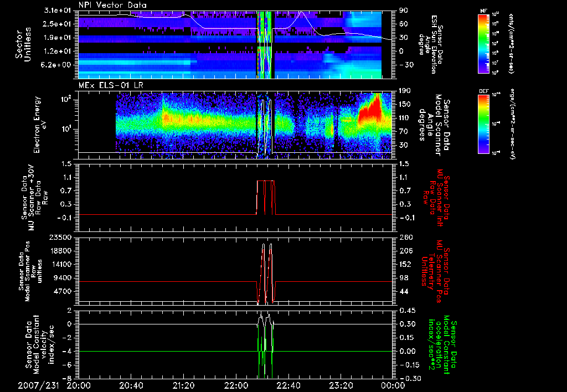Click the red 'MU Scanner Pos Telemetry' axis title
Viewport: 567px width, 392px height.
point(436,271)
